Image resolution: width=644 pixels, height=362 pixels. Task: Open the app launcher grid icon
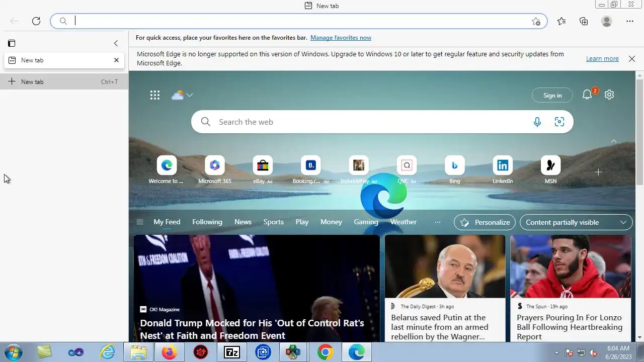155,95
